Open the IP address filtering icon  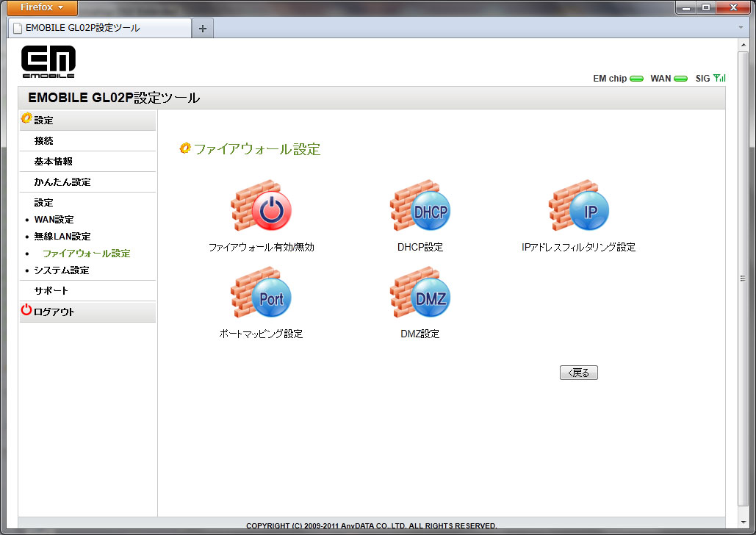tap(579, 206)
